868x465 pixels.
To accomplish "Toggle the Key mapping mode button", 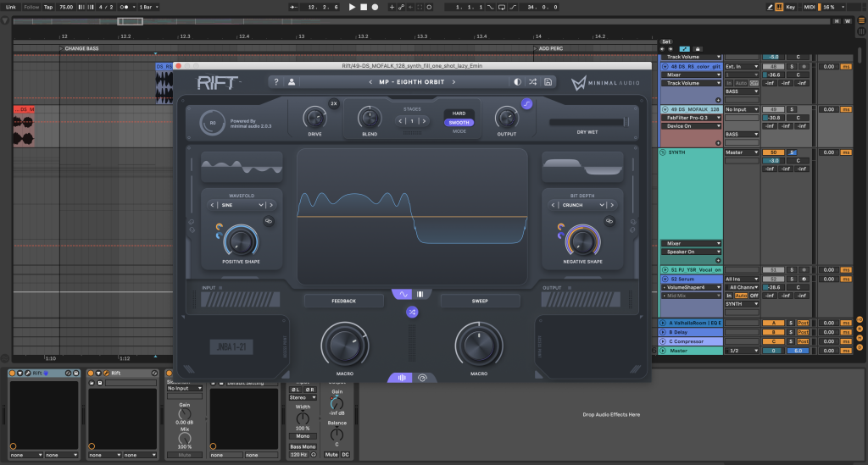I will (791, 7).
